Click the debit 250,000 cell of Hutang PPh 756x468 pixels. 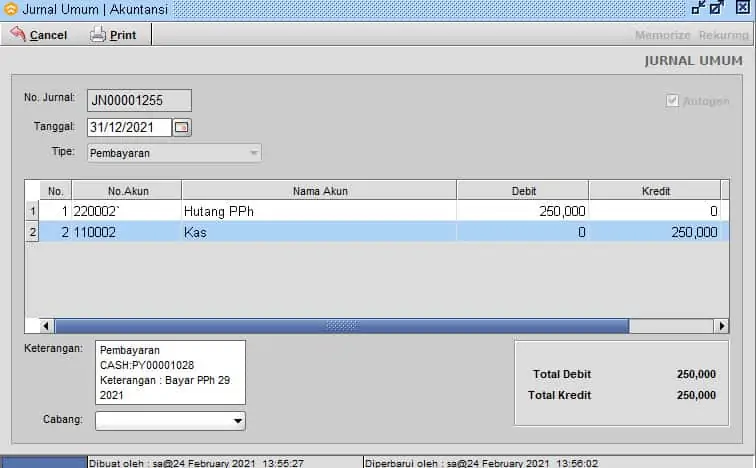point(523,211)
